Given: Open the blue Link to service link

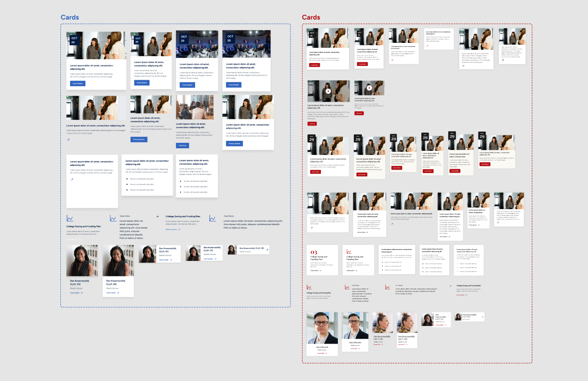Looking at the screenshot, I should (171, 229).
